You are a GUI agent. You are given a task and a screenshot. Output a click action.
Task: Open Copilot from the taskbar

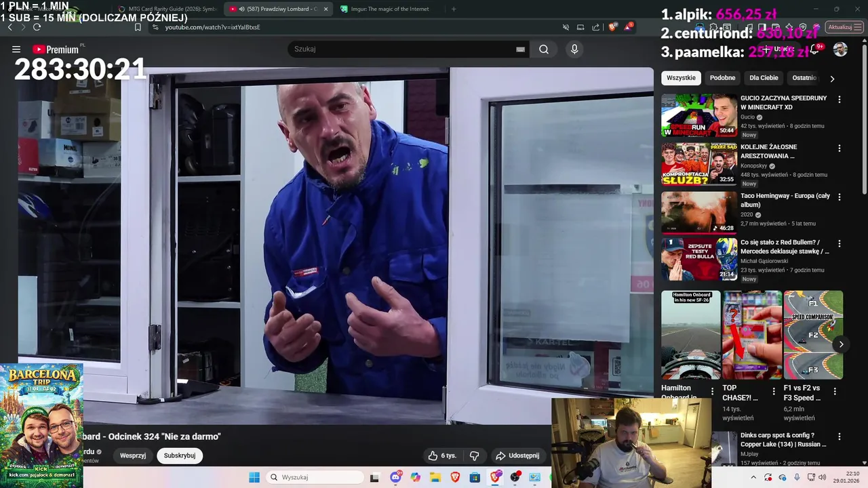415,477
